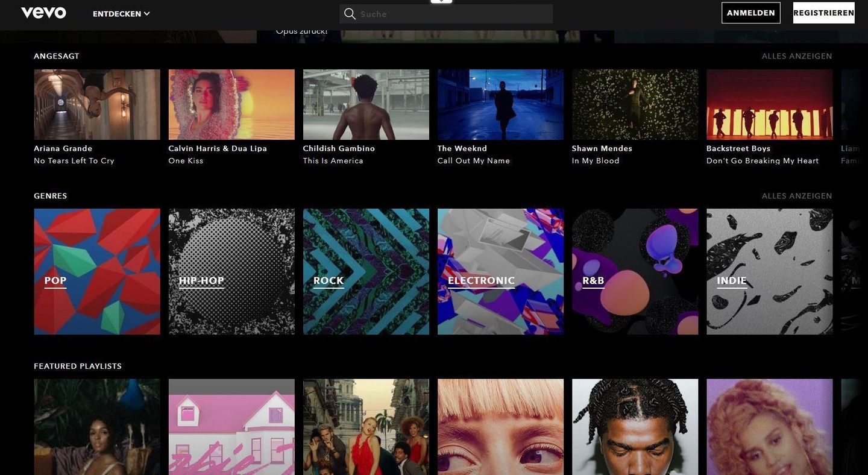Show all genres via Genres Alles Anzeigen
The image size is (868, 475).
(x=797, y=196)
